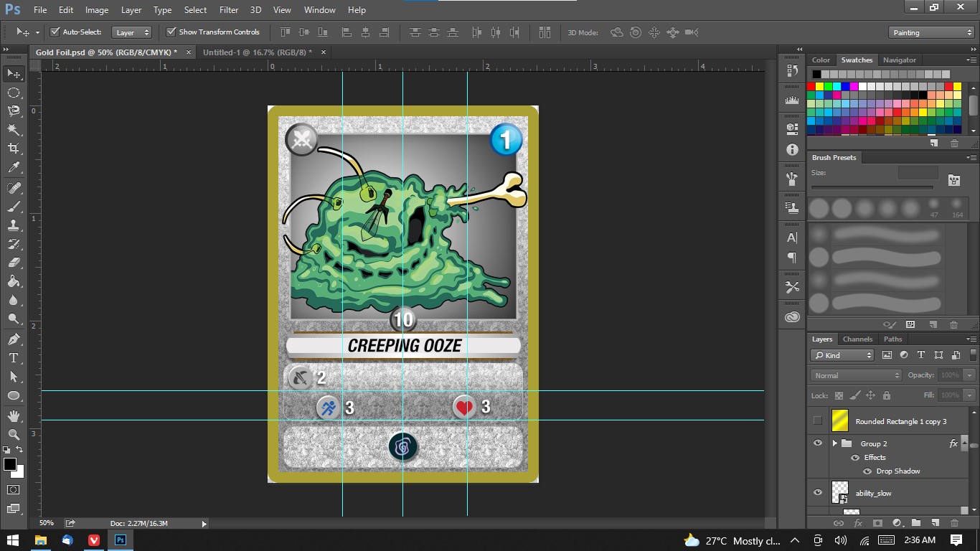Select the Clone Stamp tool

click(14, 225)
